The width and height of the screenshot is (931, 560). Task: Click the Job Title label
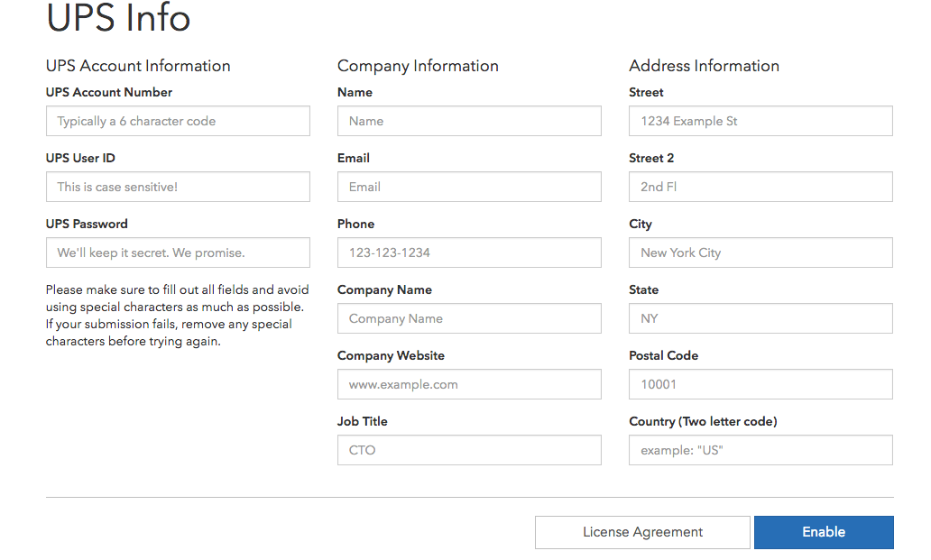click(x=362, y=422)
